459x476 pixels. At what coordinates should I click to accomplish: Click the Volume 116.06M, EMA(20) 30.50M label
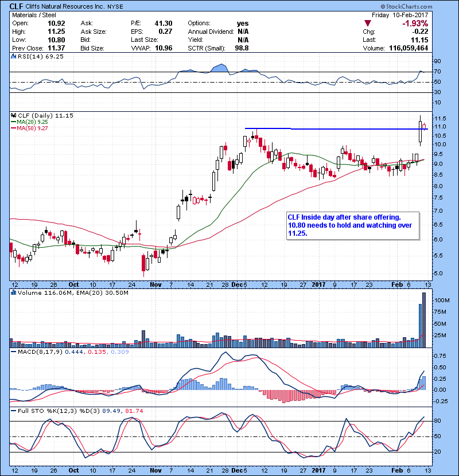73,292
